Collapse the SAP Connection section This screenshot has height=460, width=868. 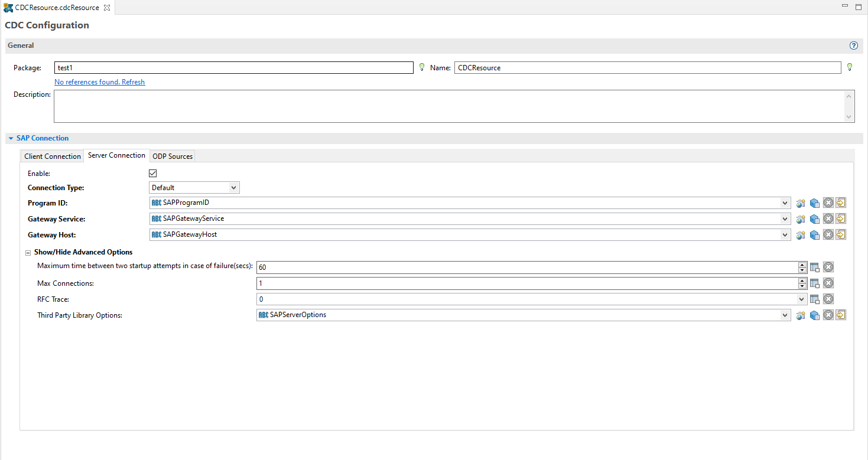11,138
